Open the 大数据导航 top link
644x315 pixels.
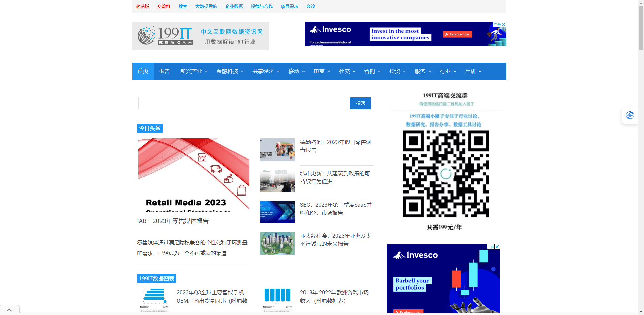206,6
